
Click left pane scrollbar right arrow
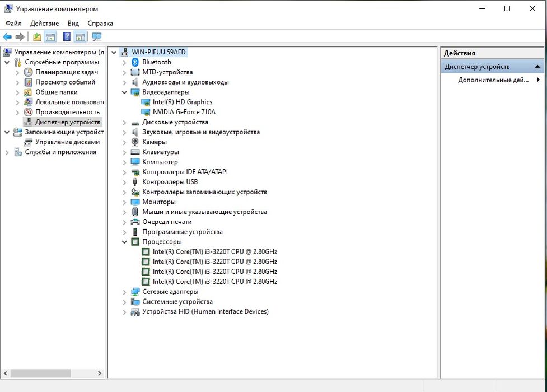pyautogui.click(x=100, y=373)
